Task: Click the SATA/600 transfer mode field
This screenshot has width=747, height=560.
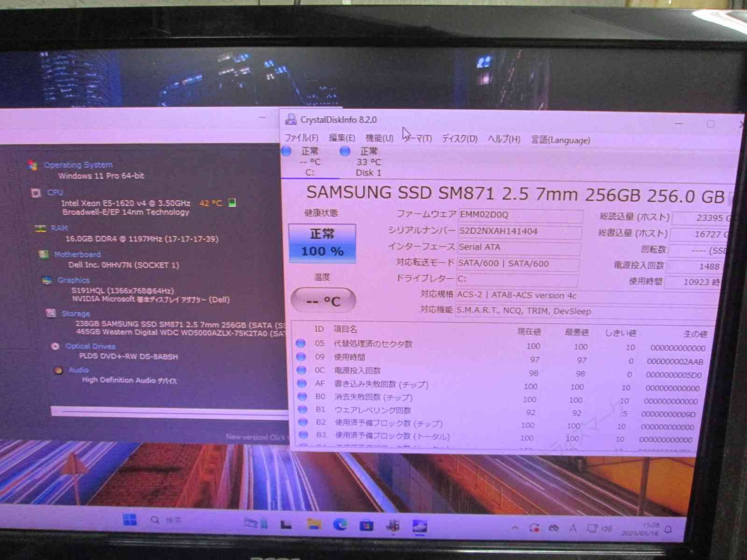Action: (517, 264)
